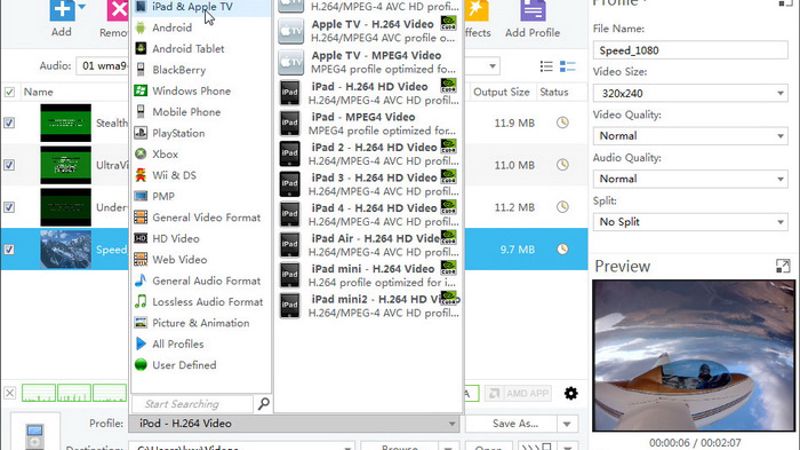The height and width of the screenshot is (450, 800).
Task: Uncheck the Stealth video row checkbox
Action: (x=9, y=123)
